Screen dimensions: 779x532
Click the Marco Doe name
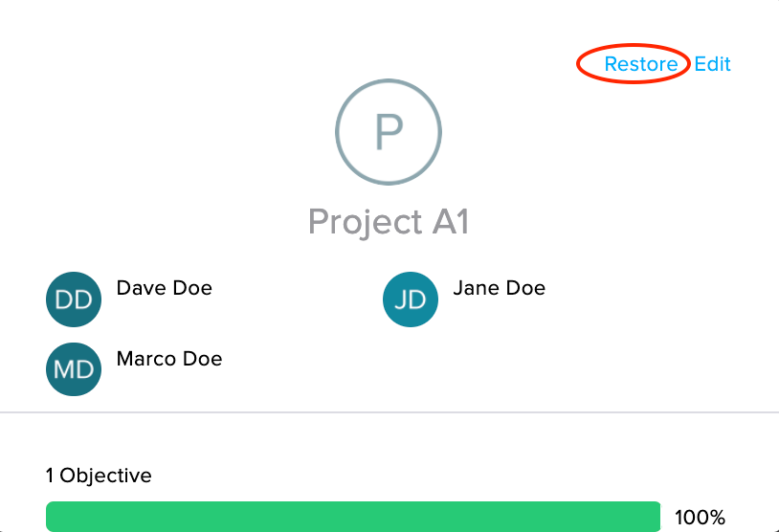click(169, 359)
